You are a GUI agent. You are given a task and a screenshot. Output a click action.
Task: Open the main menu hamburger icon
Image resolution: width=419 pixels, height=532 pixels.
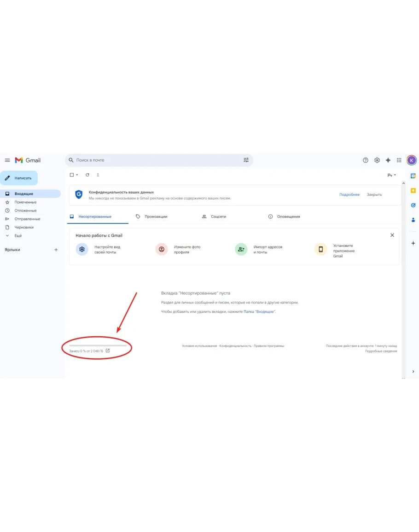(x=7, y=160)
